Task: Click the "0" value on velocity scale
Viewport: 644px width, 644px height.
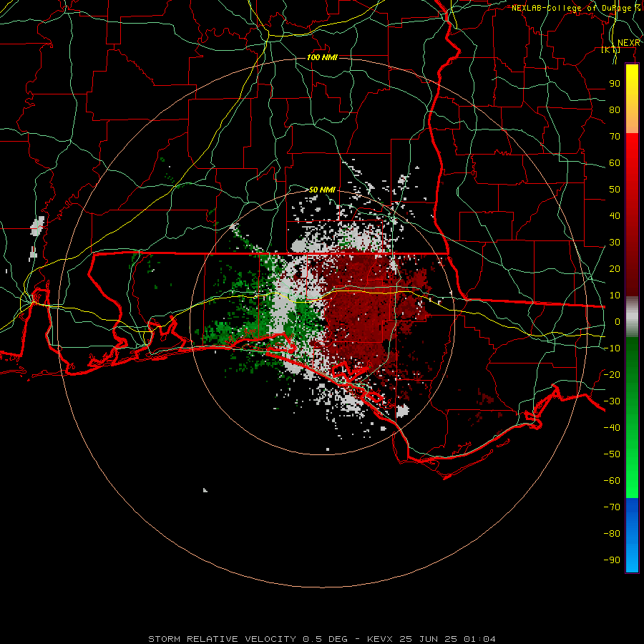Action: click(618, 321)
